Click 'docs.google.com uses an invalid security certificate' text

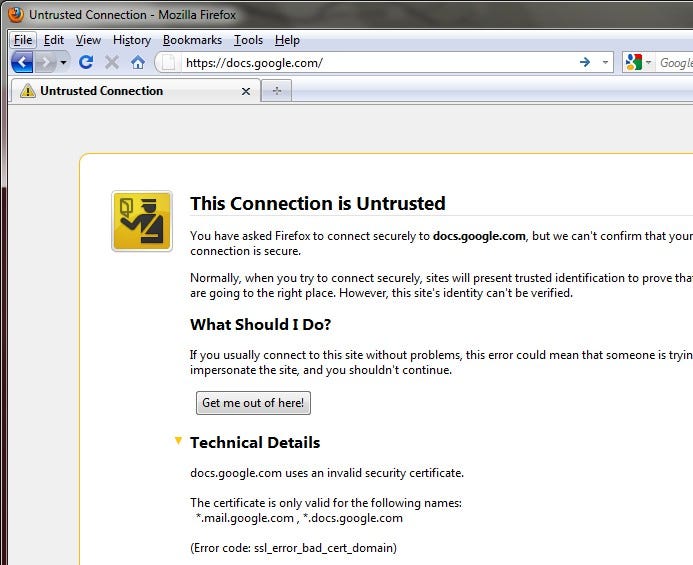327,473
